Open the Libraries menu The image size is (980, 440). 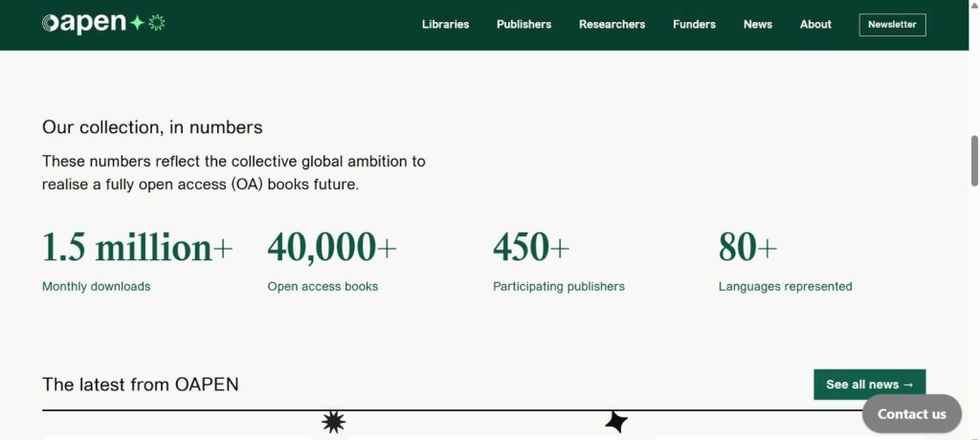coord(445,24)
